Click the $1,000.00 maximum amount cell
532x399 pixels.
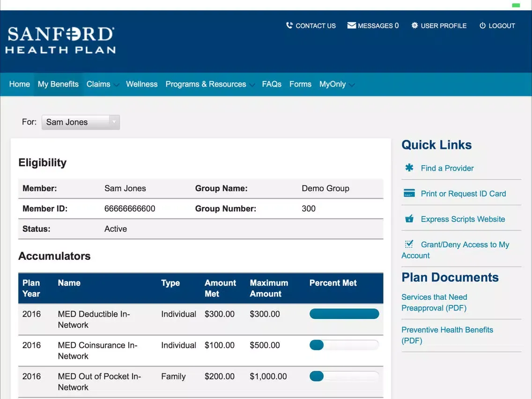[268, 377]
